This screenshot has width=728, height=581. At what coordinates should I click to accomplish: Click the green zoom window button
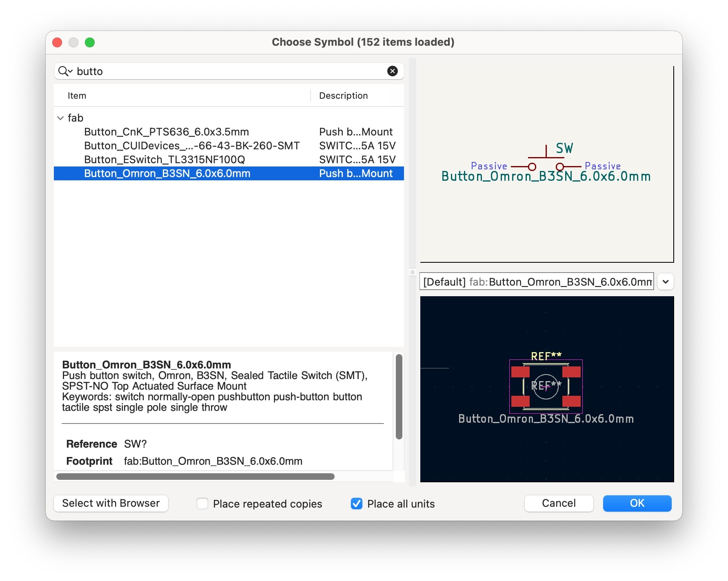coord(90,42)
